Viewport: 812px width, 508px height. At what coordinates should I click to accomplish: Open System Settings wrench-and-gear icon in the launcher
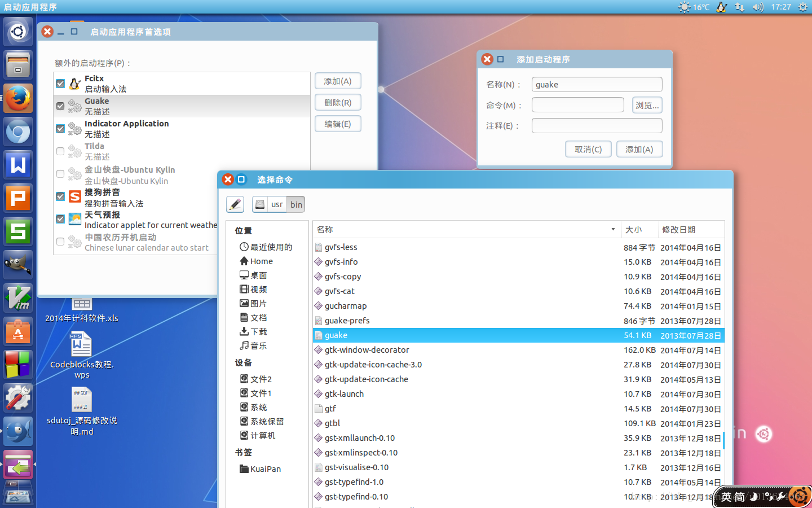coord(18,398)
